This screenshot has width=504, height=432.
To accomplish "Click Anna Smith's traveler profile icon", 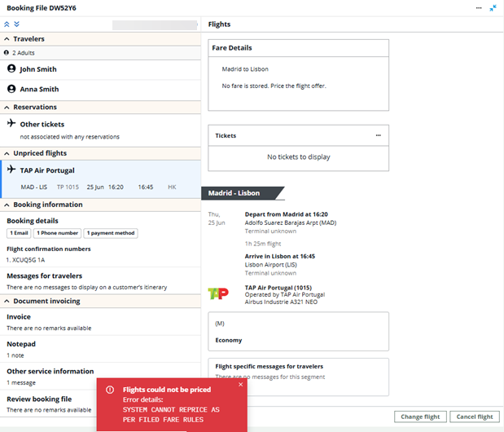I will (12, 89).
